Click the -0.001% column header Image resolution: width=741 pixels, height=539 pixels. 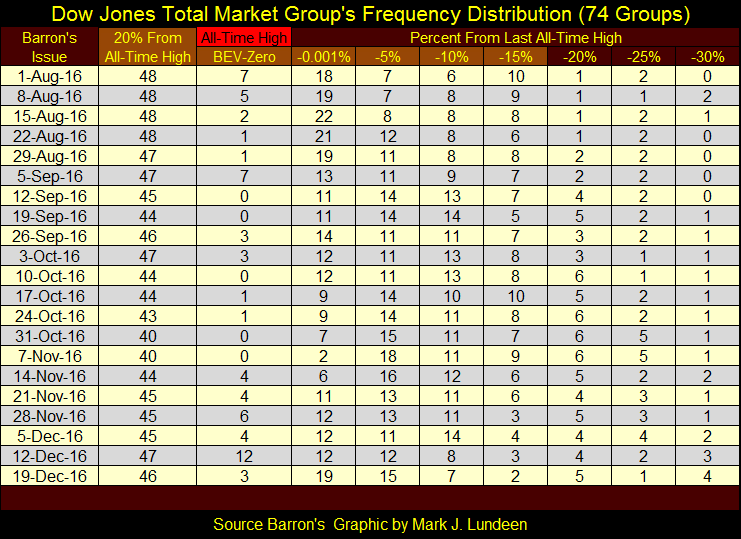(x=324, y=57)
